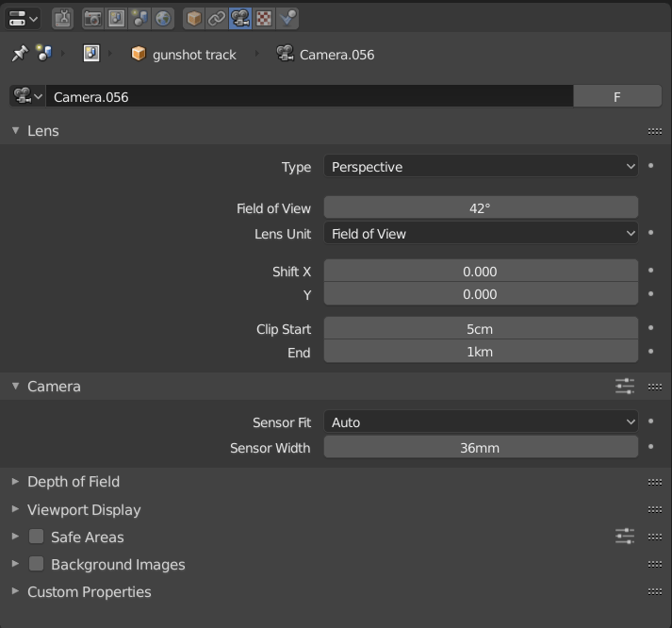The image size is (672, 628).
Task: Enable the Background Images checkbox
Action: tap(36, 564)
